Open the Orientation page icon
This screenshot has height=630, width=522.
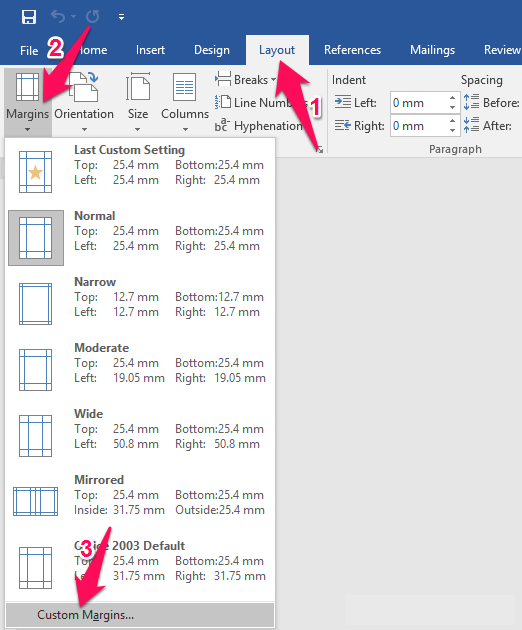click(x=84, y=87)
